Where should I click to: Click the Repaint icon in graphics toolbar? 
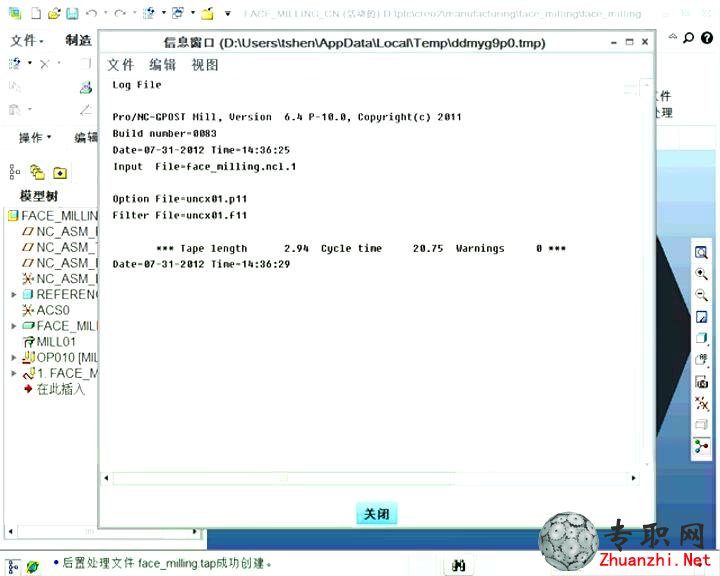(701, 316)
